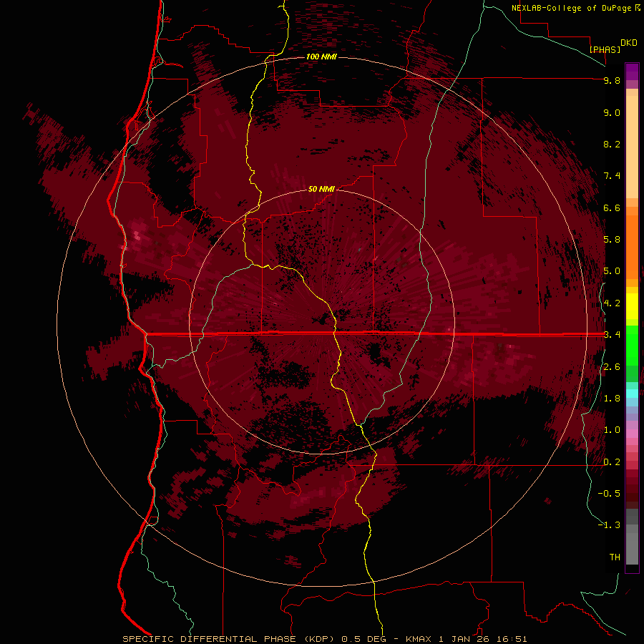
Task: Click the DKD label above the color scale
Action: click(x=629, y=43)
